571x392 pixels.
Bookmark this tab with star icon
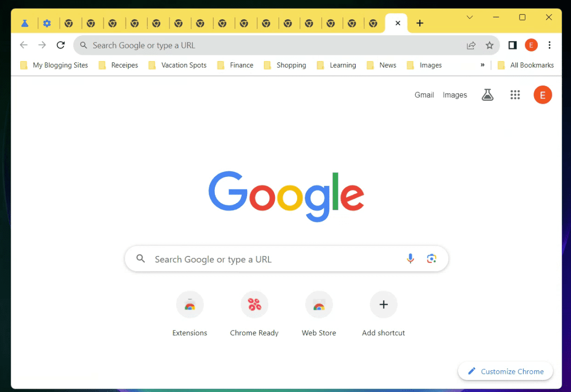[x=489, y=45]
